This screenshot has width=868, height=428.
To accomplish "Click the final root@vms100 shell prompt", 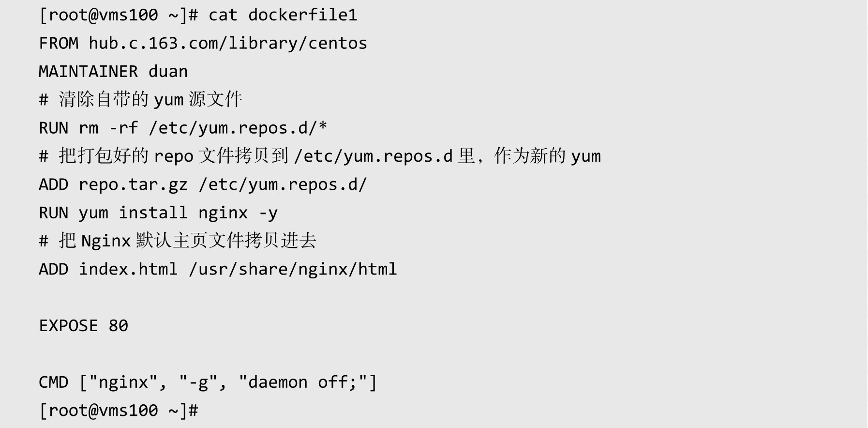I will coord(119,411).
